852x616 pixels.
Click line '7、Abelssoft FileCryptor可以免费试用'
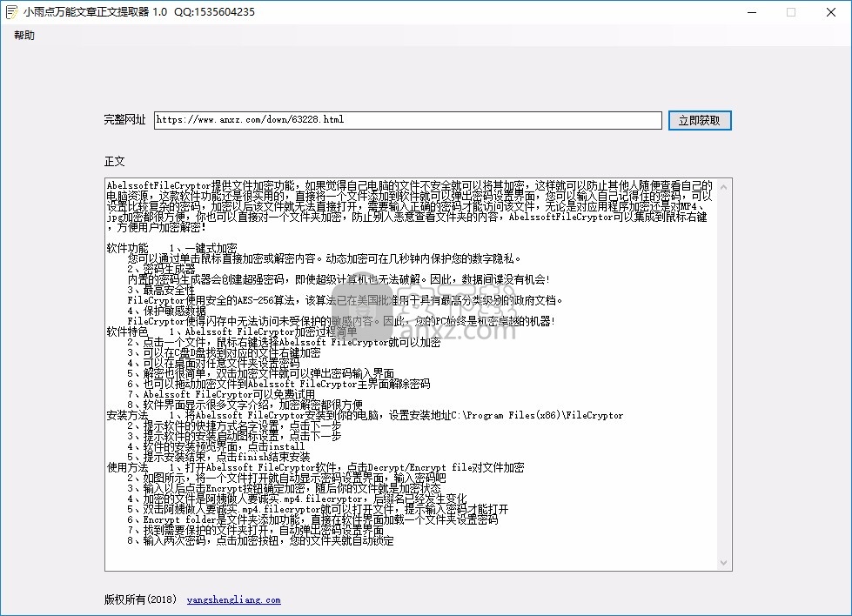[221, 394]
